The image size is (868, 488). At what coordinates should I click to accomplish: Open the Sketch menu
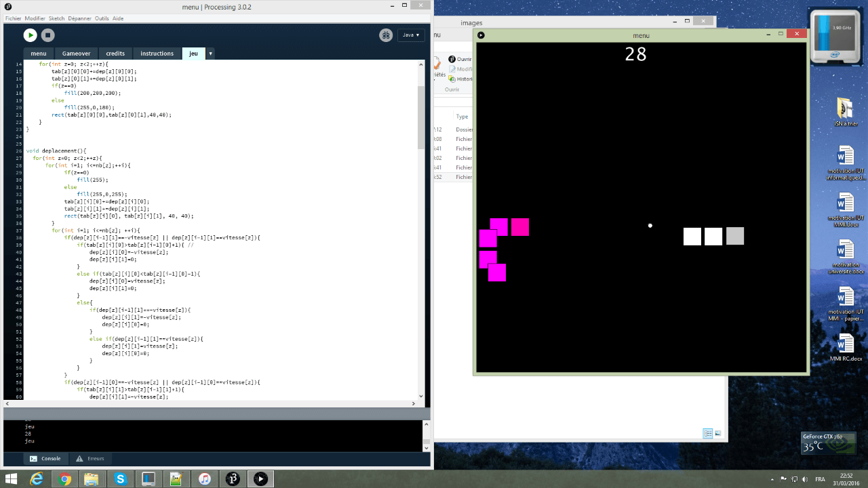pos(56,18)
